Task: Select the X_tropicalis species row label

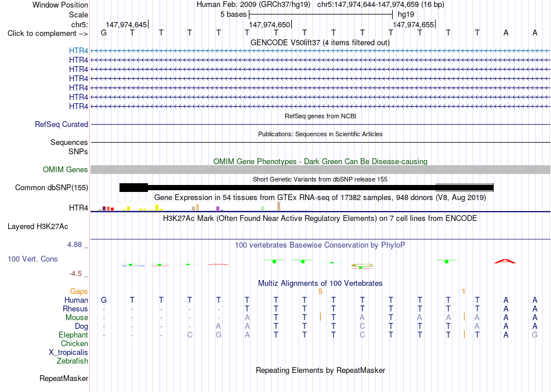Action: [68, 353]
